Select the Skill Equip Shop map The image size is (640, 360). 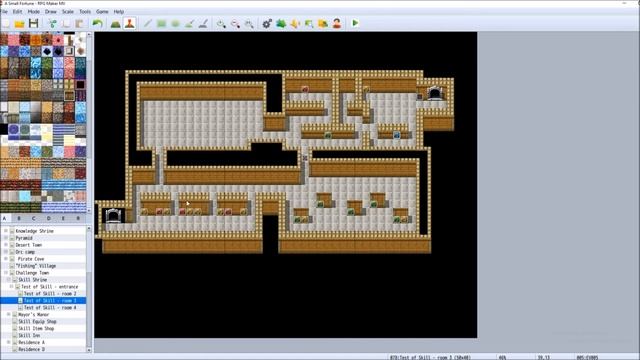click(37, 322)
